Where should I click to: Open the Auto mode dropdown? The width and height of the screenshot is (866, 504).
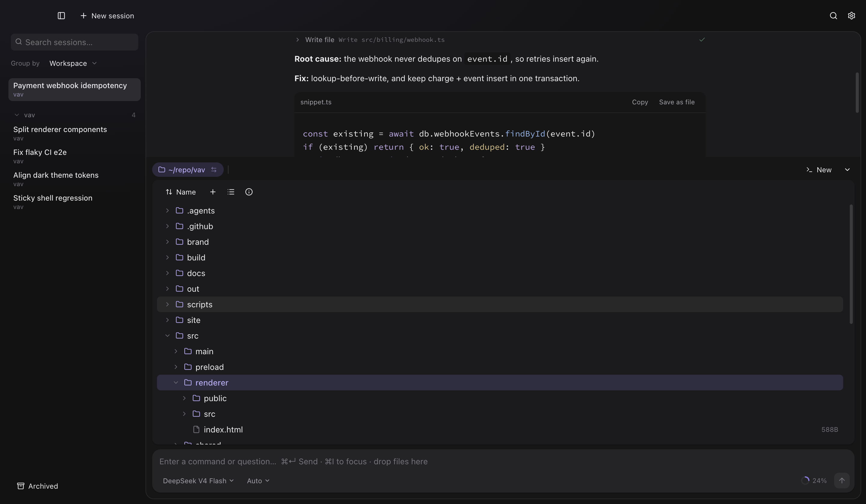tap(258, 481)
